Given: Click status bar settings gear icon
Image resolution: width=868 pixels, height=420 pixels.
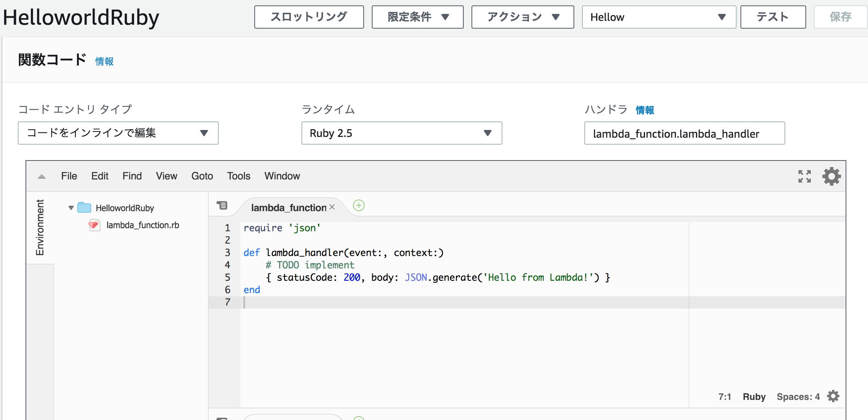Looking at the screenshot, I should 833,396.
